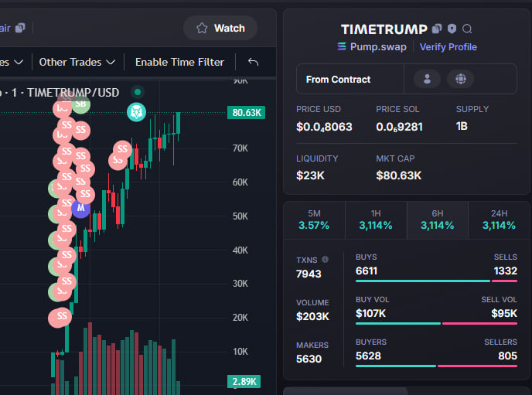Screen dimensions: 532x395
Task: Click the PRICE USD value $0.0₄8063
Action: (324, 127)
